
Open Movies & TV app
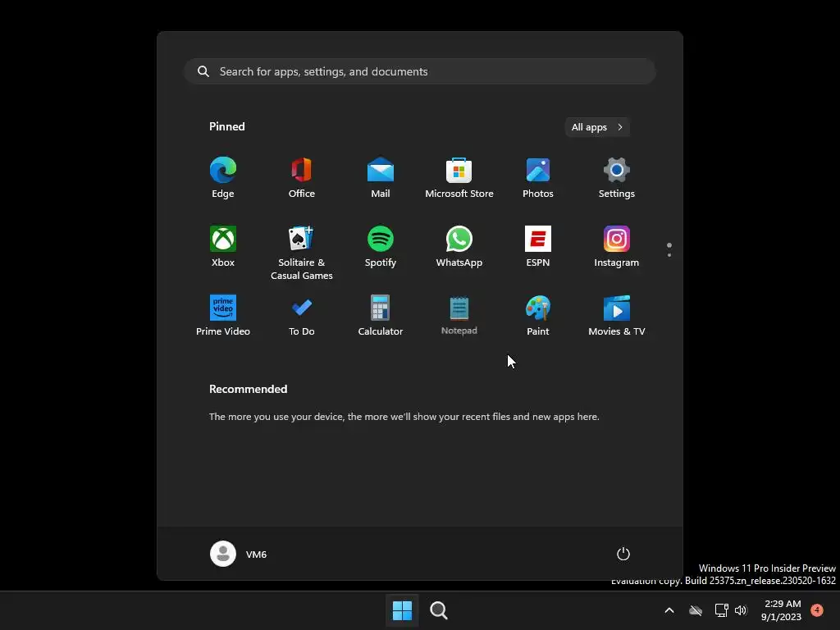[617, 316]
